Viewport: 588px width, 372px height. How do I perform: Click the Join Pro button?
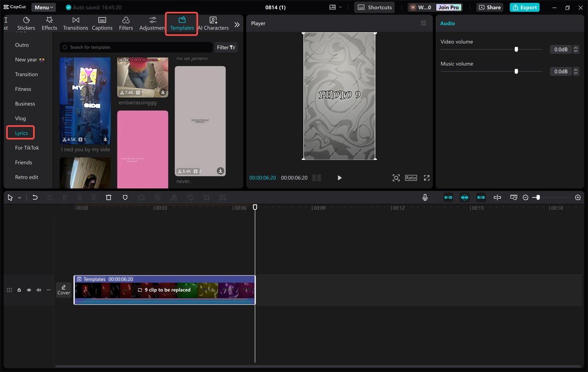point(449,7)
